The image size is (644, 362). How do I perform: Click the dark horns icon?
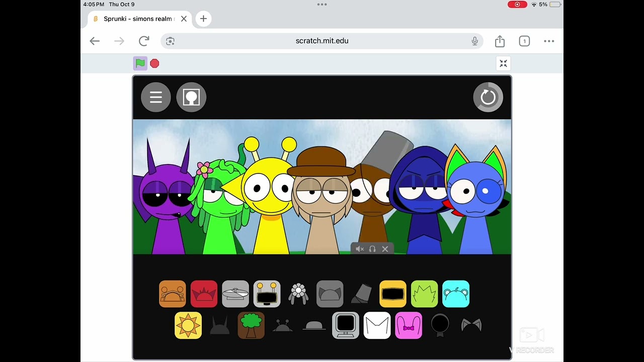(219, 325)
